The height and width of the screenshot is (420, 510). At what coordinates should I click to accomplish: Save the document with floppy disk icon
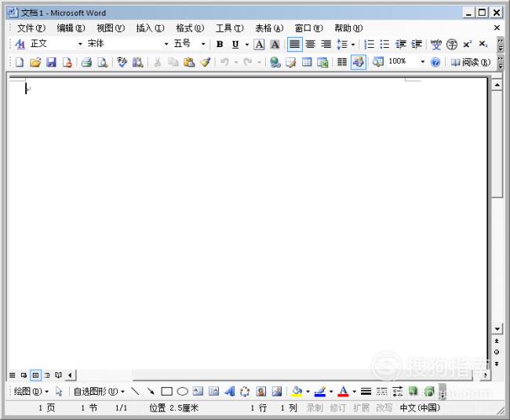pyautogui.click(x=51, y=62)
